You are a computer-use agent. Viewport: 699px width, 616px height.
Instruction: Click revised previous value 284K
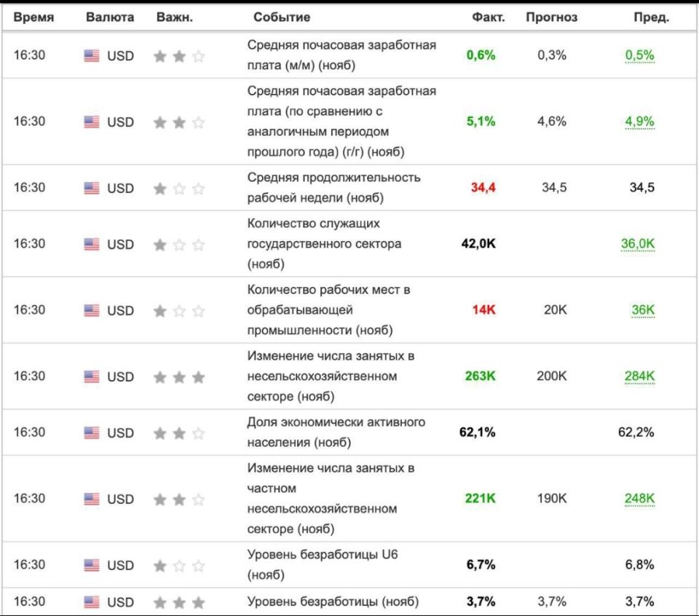[639, 376]
